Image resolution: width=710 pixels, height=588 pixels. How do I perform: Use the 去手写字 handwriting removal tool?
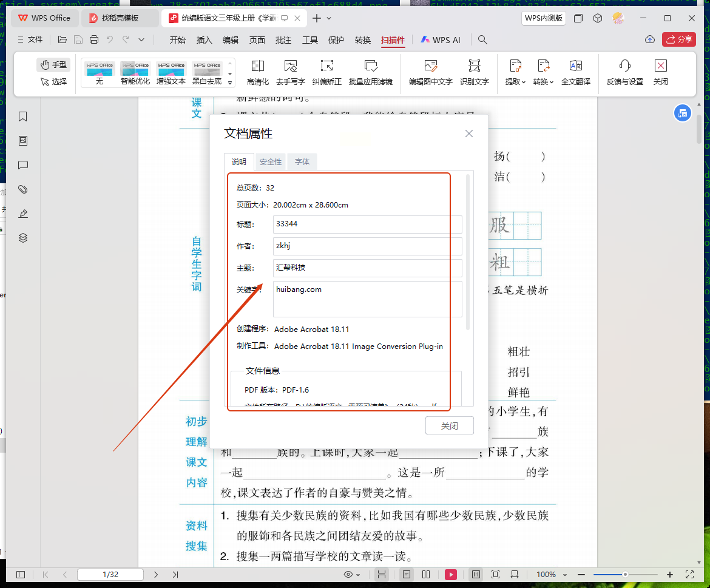290,72
